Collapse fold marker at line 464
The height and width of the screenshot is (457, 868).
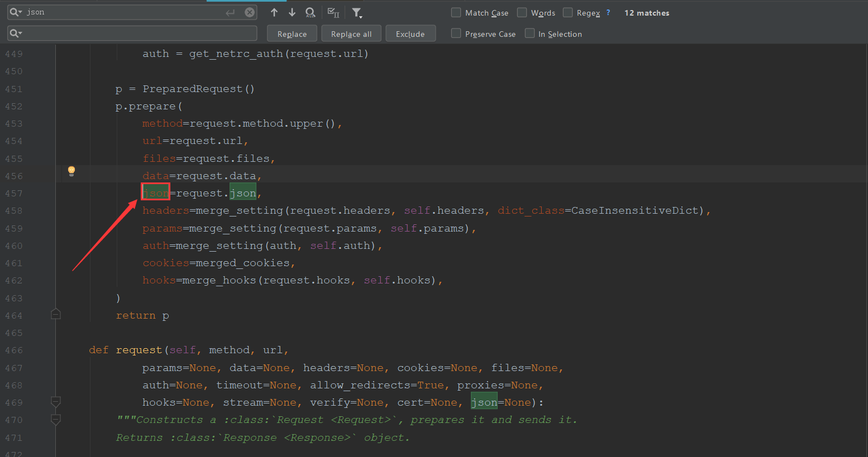point(56,314)
